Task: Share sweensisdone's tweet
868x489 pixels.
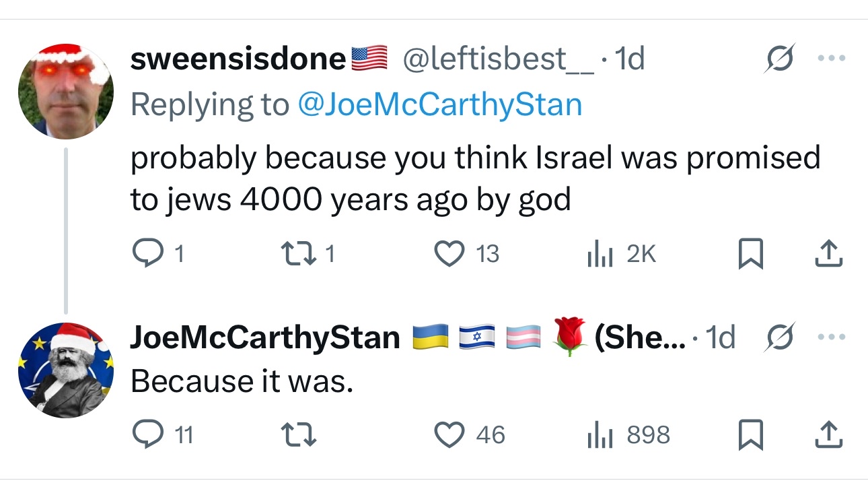Action: click(x=829, y=254)
